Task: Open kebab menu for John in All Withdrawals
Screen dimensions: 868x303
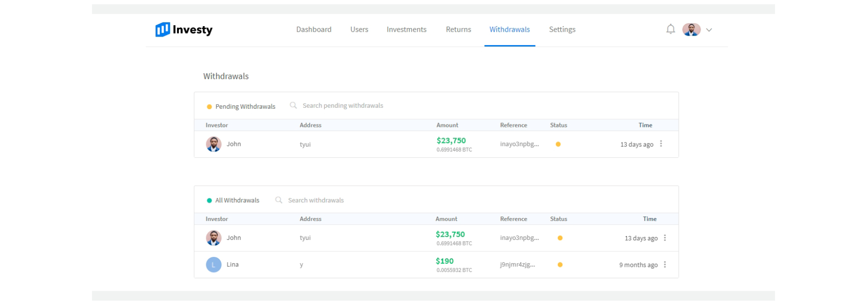Action: (x=665, y=238)
